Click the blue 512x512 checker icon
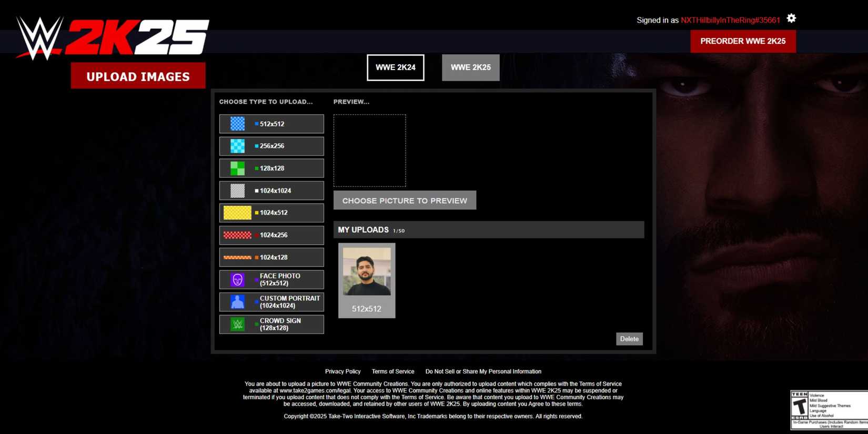The width and height of the screenshot is (868, 434). 237,124
